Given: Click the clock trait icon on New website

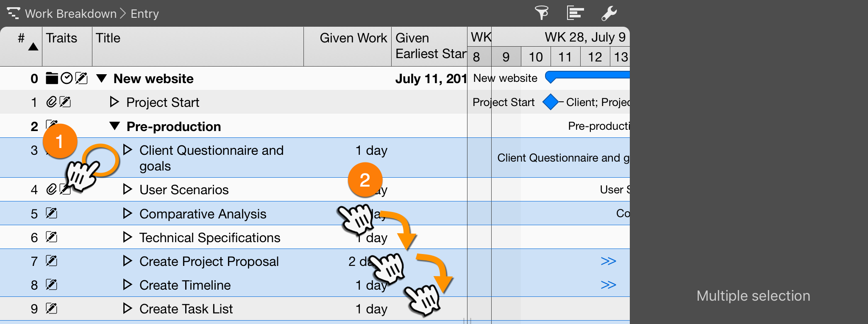Looking at the screenshot, I should pos(67,78).
